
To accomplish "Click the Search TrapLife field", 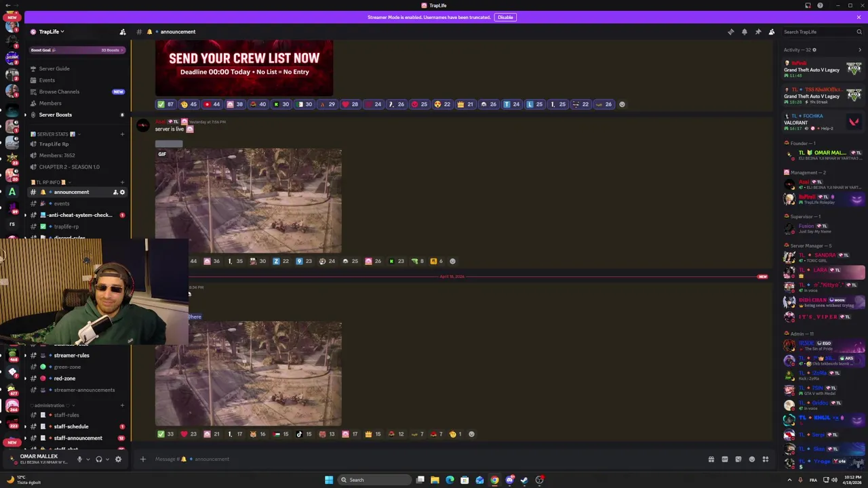I will [823, 32].
